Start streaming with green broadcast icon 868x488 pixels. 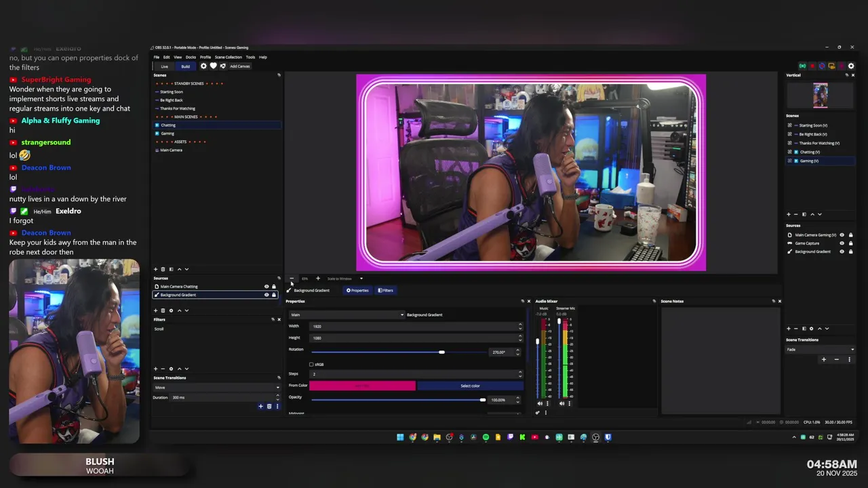(x=802, y=66)
